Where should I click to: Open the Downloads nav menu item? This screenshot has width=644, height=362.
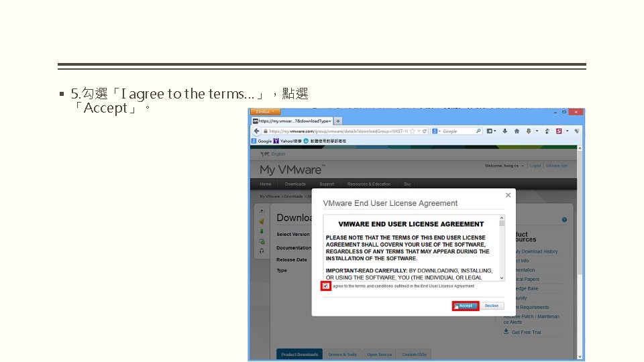[295, 184]
